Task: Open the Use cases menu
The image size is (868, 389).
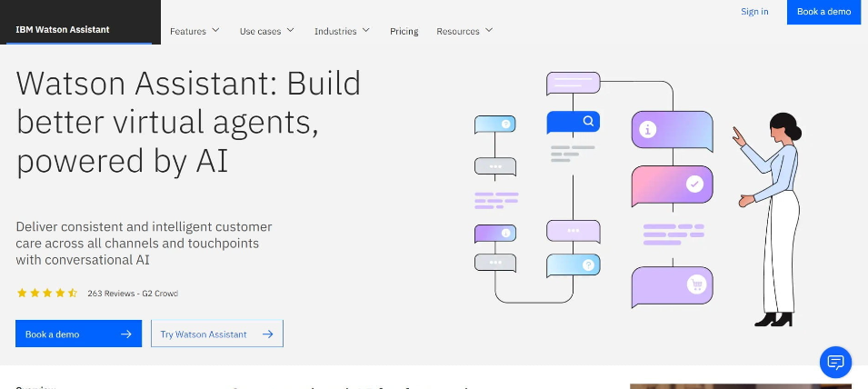Action: coord(267,31)
